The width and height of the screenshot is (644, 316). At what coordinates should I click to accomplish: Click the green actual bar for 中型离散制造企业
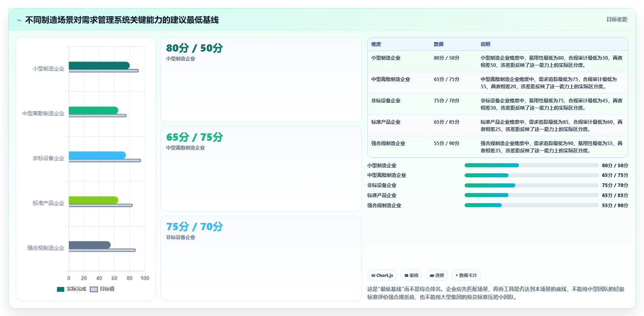(x=94, y=110)
